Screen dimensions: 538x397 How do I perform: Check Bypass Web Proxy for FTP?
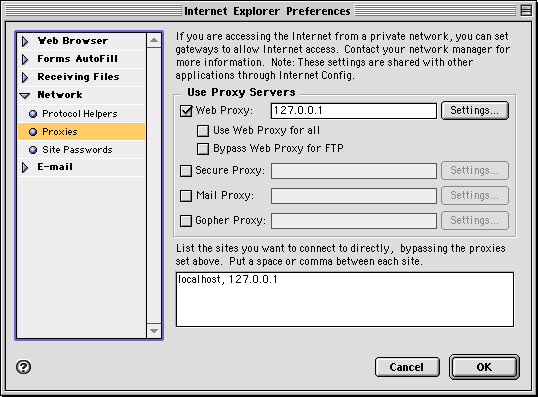[x=203, y=149]
